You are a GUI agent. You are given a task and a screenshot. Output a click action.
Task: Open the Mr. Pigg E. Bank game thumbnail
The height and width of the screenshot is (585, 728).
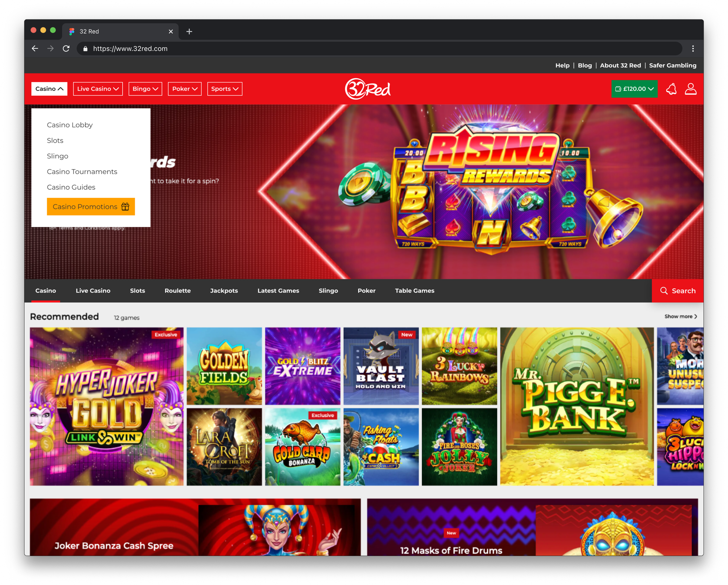577,406
